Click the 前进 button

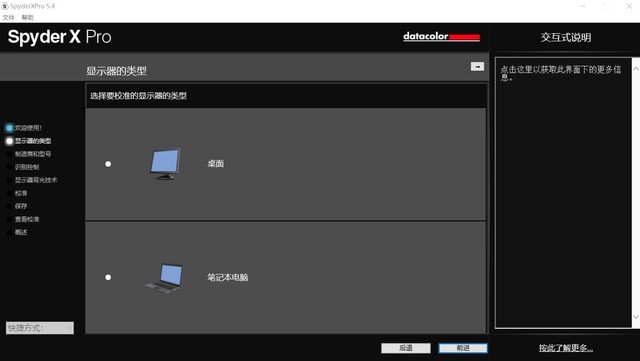463,348
